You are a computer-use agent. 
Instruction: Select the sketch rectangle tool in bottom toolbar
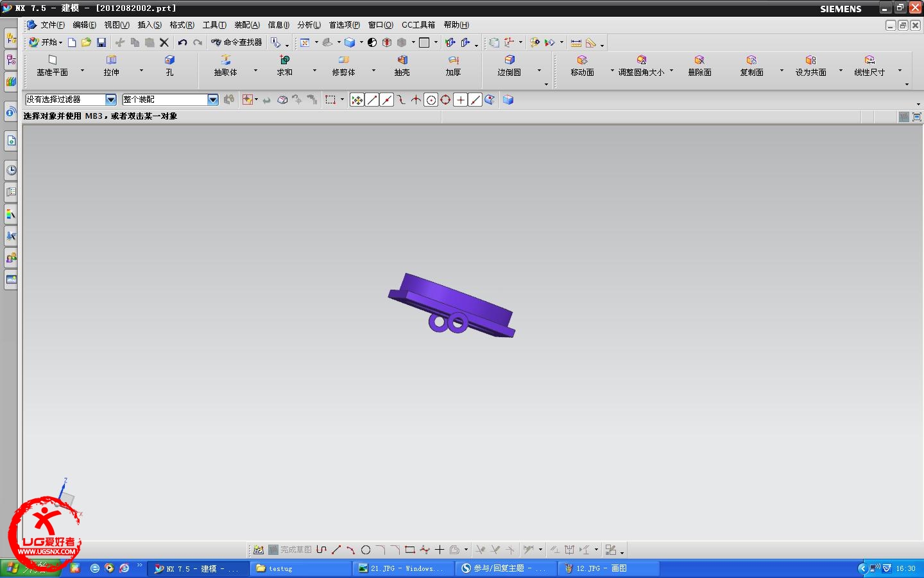click(x=410, y=550)
